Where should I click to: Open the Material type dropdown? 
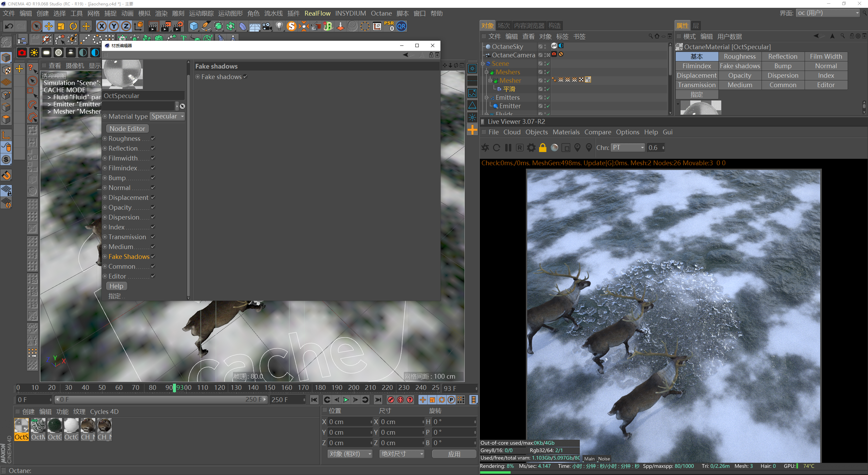(x=167, y=116)
